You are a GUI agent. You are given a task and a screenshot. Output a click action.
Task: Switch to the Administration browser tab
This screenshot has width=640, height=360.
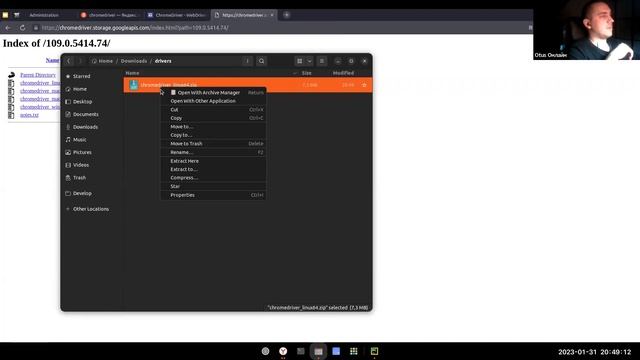44,15
